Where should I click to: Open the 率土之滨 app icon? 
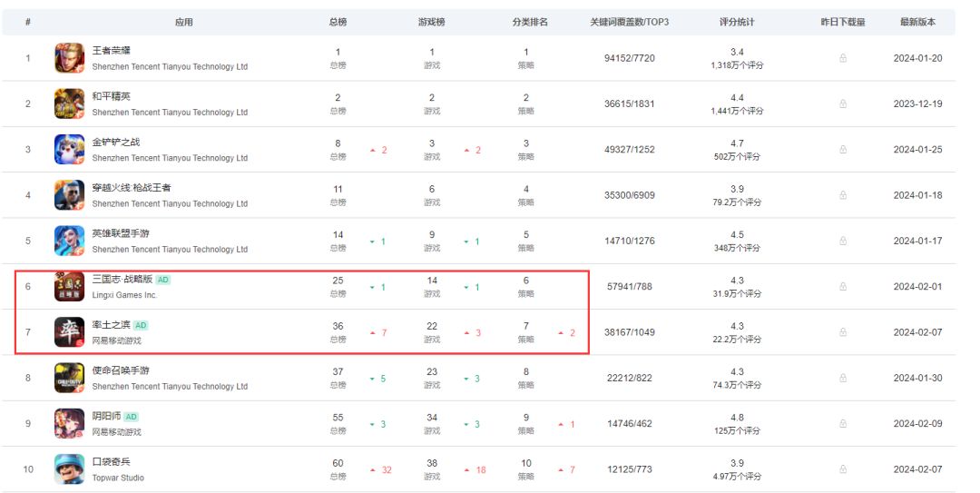tap(69, 332)
